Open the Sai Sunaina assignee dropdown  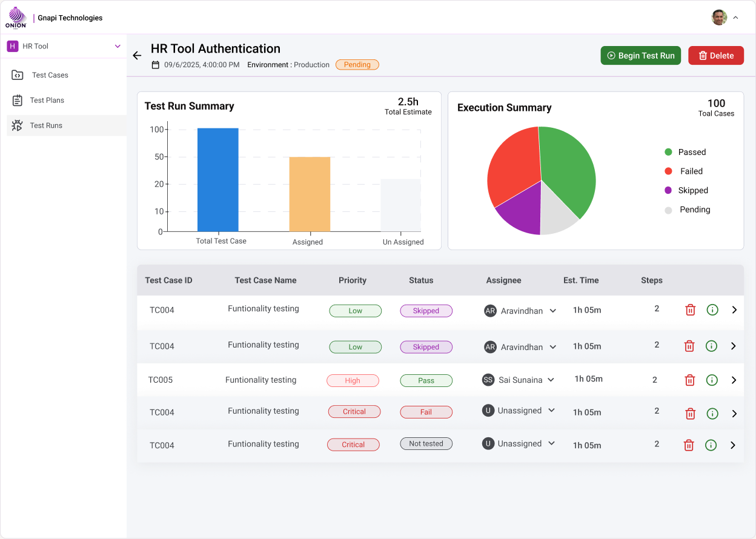(551, 380)
